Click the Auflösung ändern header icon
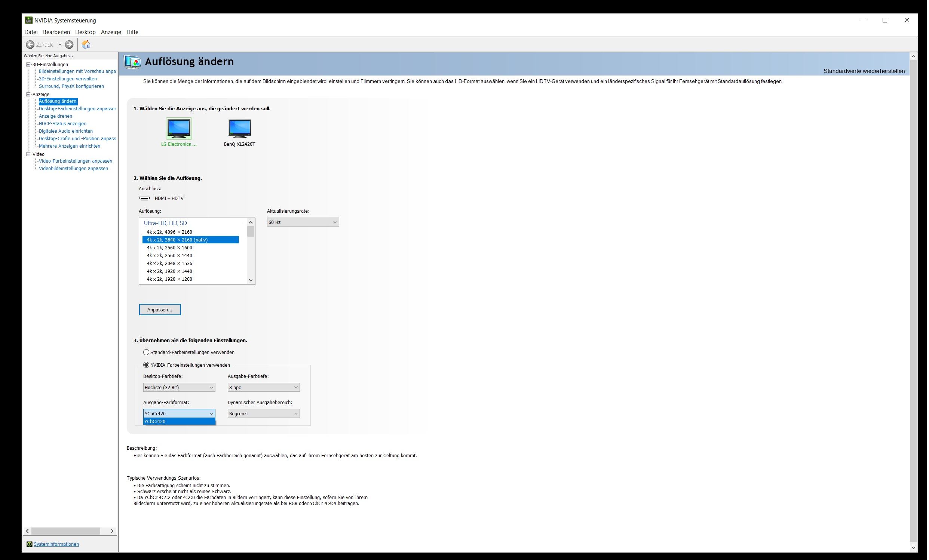The image size is (929, 560). click(x=132, y=61)
